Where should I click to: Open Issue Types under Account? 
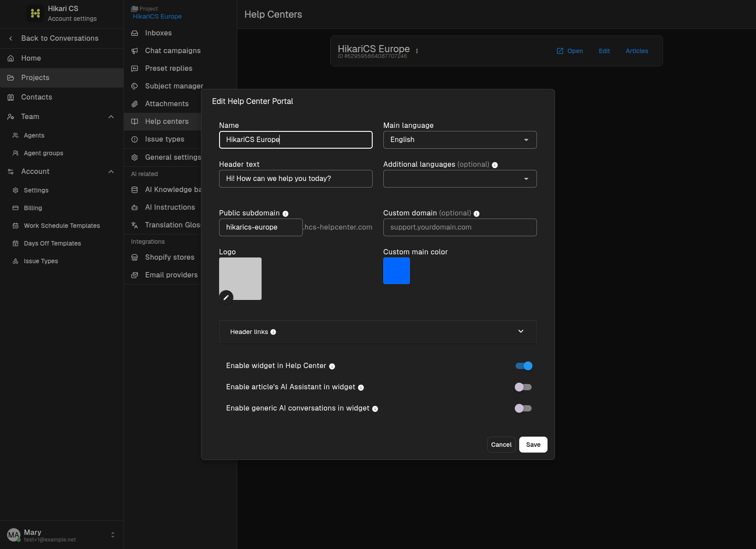coord(41,261)
